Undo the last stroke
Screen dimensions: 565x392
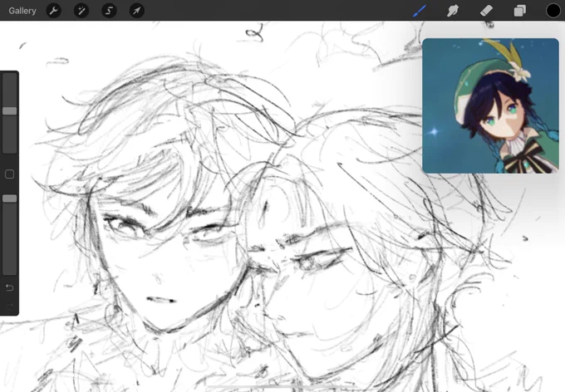(x=10, y=287)
